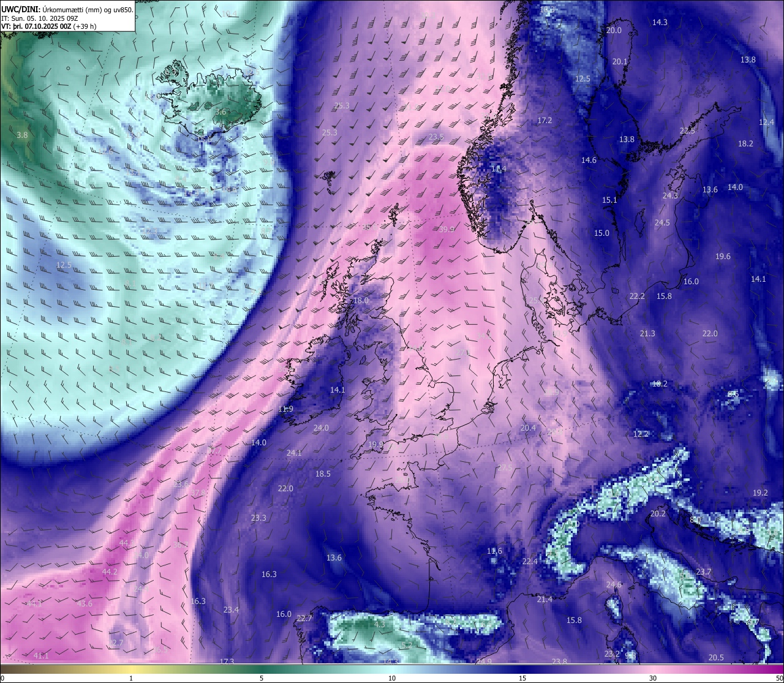Click the 43.6 value

pos(85,603)
